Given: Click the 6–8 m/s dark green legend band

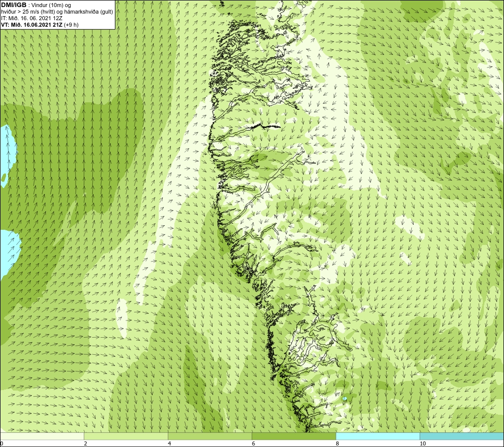Looking at the screenshot, I should pyautogui.click(x=294, y=436).
